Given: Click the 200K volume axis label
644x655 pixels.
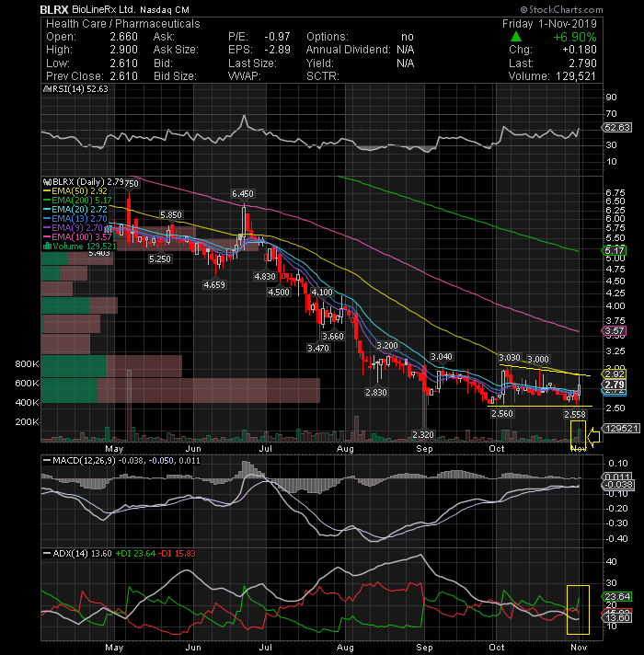Looking at the screenshot, I should click(28, 422).
